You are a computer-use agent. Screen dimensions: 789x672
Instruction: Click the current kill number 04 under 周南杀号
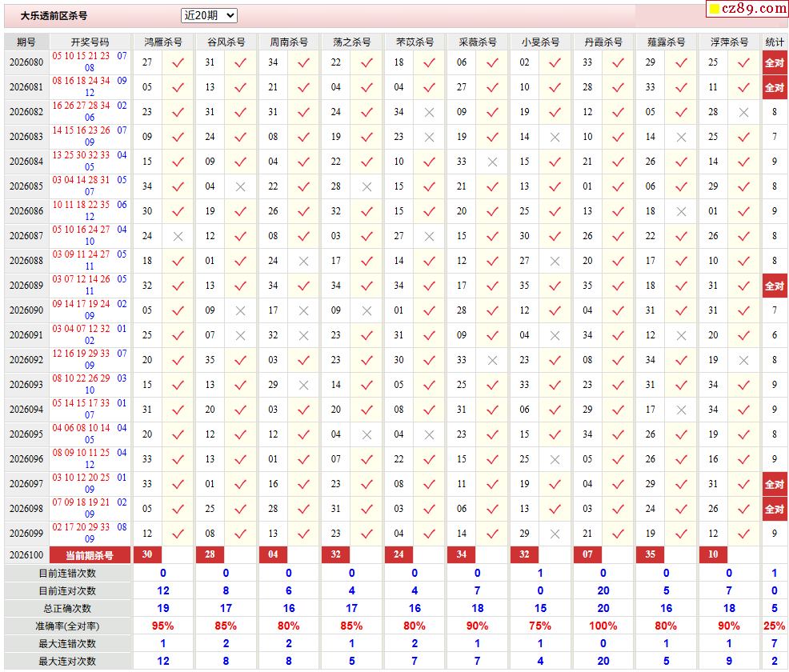[273, 554]
